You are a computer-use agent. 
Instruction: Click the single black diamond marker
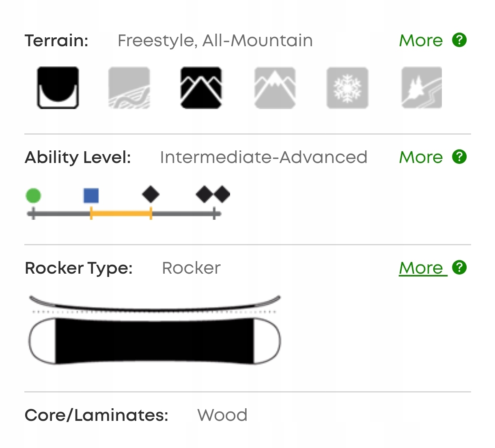(151, 194)
